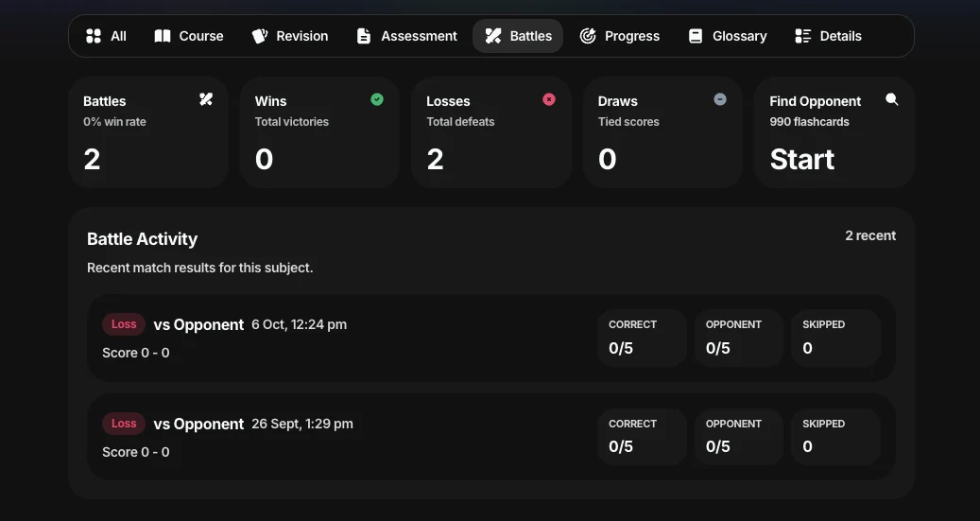This screenshot has height=521, width=980.
Task: Click the Find Opponent heading
Action: pyautogui.click(x=815, y=101)
